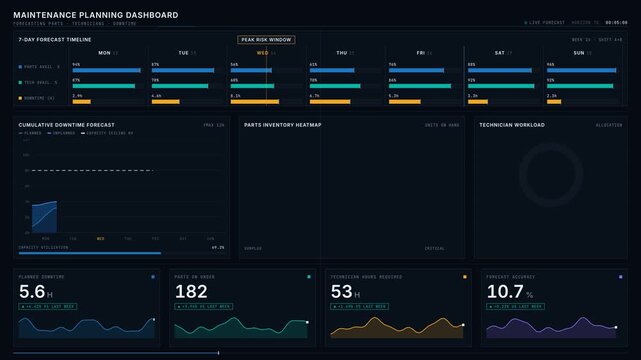Viewport: 641px width, 360px height.
Task: Select the THU day column header
Action: click(x=345, y=53)
